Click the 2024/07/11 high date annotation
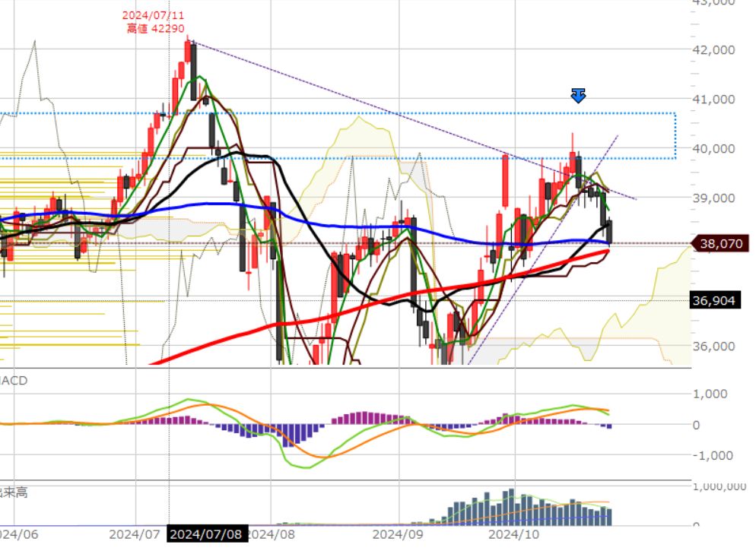 [x=153, y=15]
